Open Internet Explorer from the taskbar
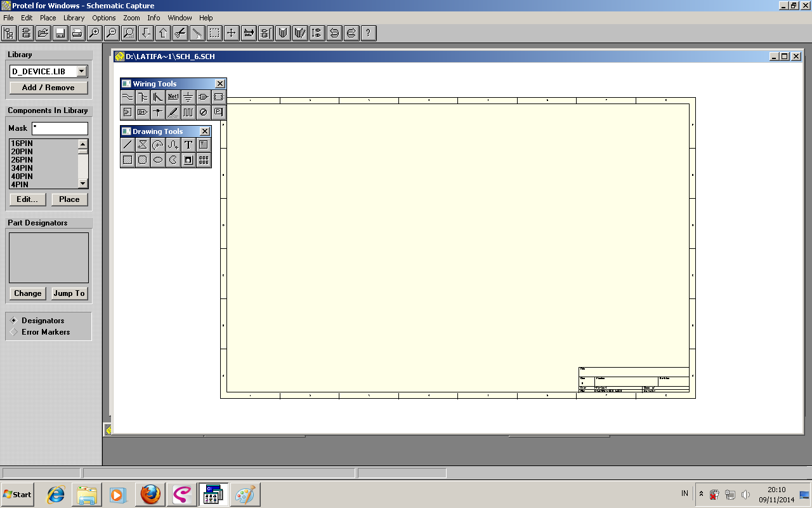The width and height of the screenshot is (812, 508). [56, 495]
